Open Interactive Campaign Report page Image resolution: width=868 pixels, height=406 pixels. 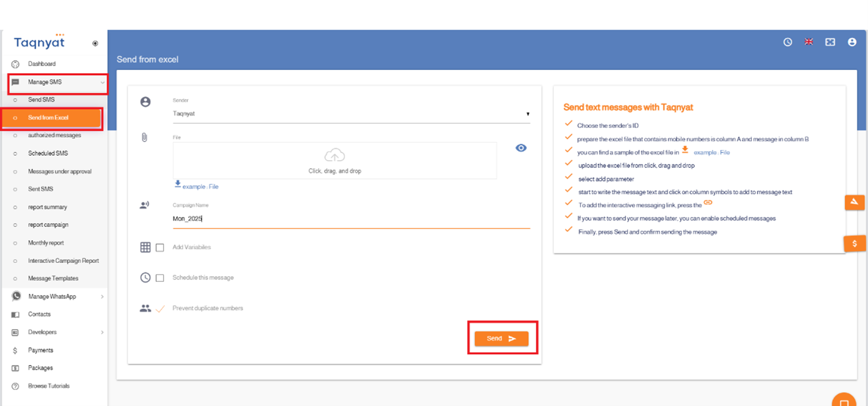(x=63, y=260)
